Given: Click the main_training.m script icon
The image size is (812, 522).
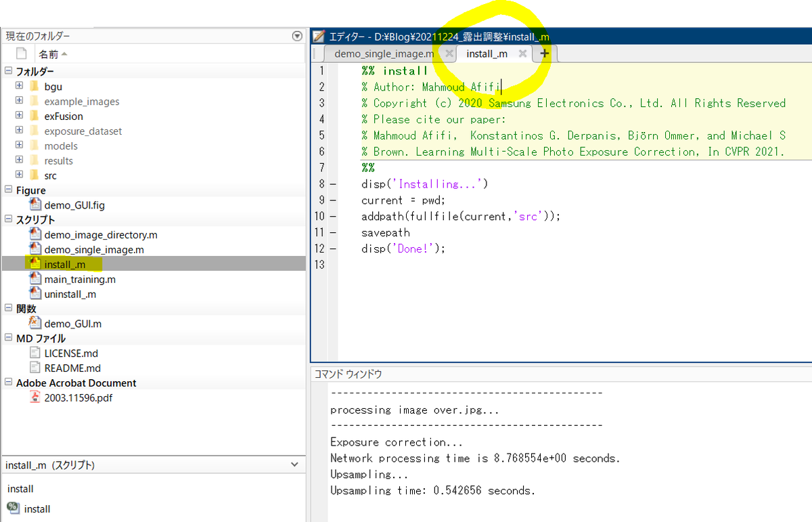Looking at the screenshot, I should click(35, 279).
